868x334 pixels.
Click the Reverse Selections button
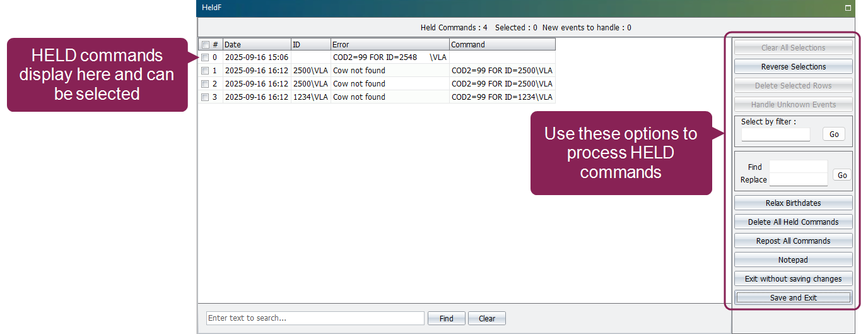tap(793, 67)
